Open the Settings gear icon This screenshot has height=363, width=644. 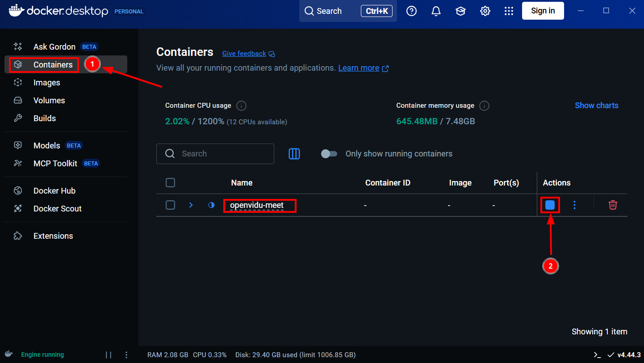(x=485, y=11)
